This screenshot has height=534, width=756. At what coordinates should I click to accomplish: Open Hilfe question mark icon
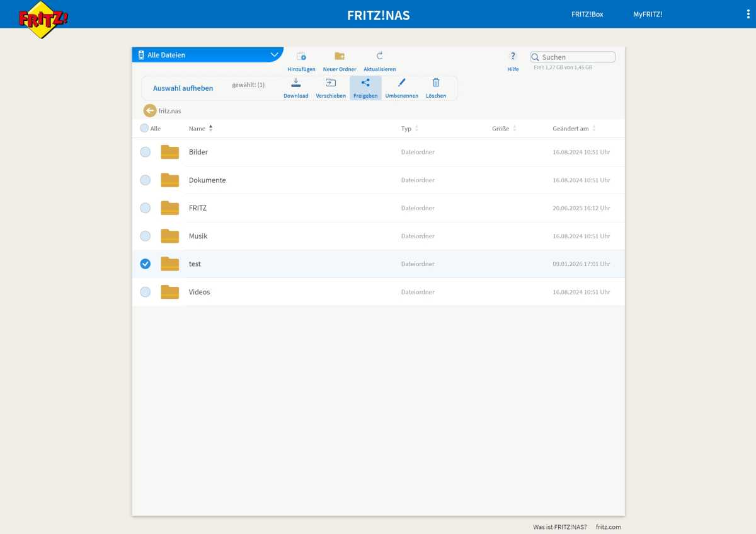[x=513, y=56]
